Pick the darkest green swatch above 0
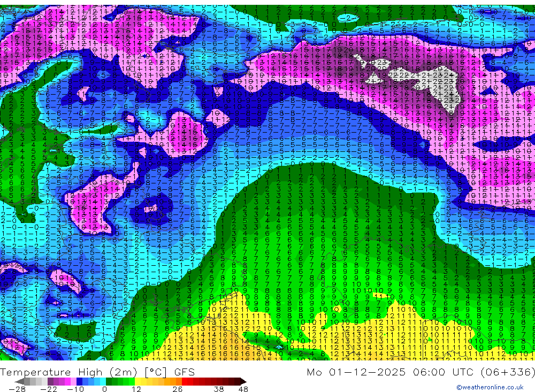Screen dimensions: 535x392 tap(109, 382)
